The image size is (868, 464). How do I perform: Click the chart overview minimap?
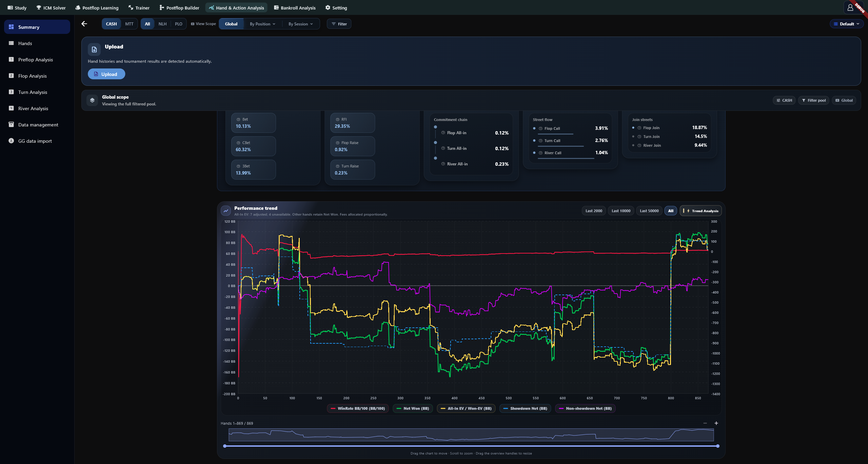[471, 435]
